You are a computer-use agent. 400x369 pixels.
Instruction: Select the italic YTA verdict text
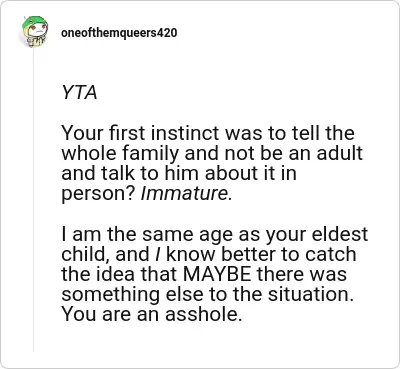[79, 92]
